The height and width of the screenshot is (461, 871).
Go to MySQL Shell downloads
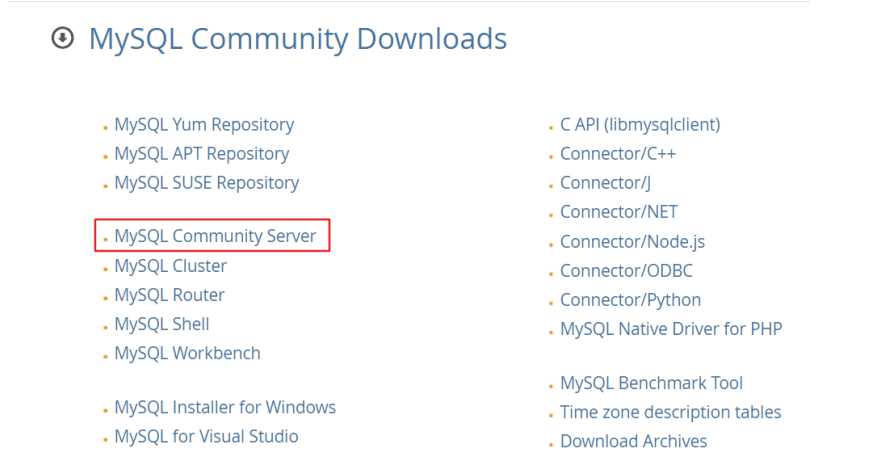click(162, 324)
